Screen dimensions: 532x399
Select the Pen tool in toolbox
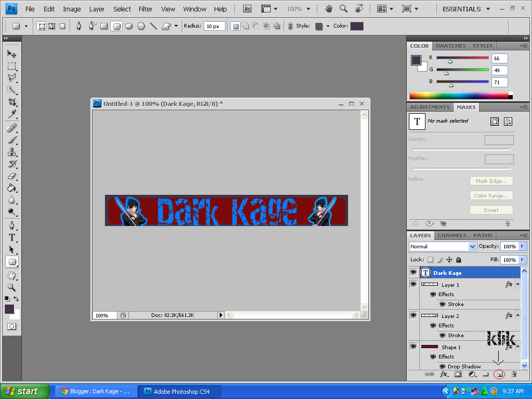[12, 225]
